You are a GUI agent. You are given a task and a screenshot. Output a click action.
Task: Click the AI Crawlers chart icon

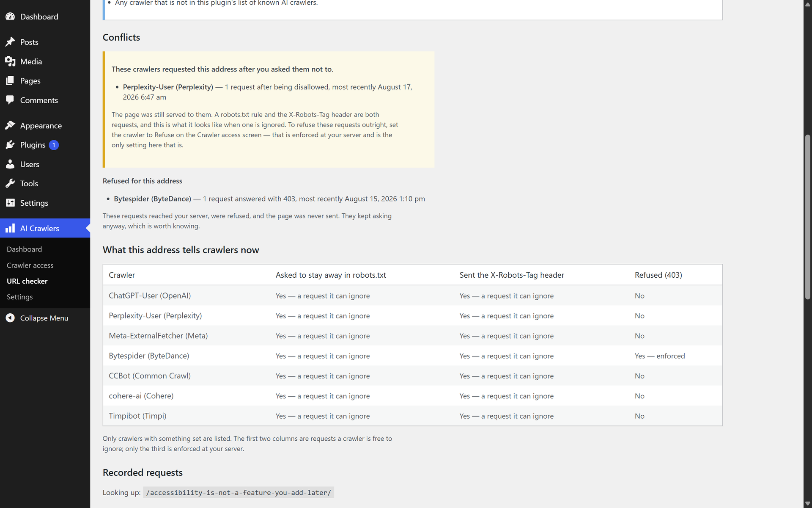[x=10, y=228]
